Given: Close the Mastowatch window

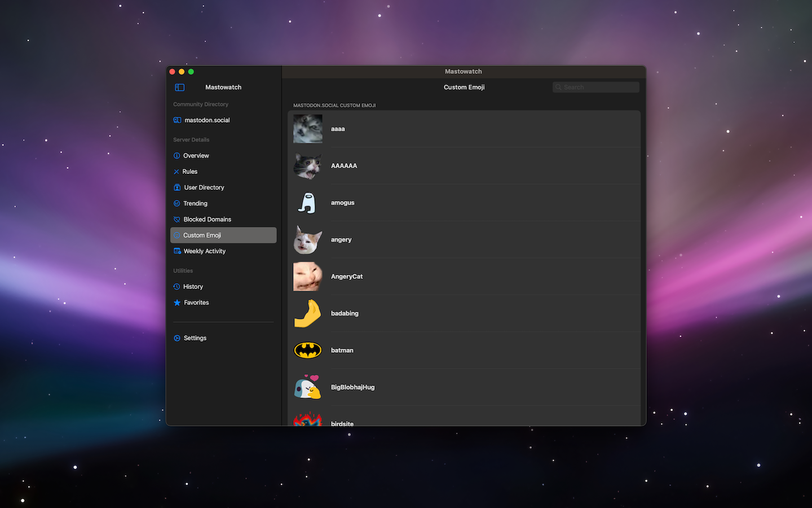Looking at the screenshot, I should pos(172,72).
